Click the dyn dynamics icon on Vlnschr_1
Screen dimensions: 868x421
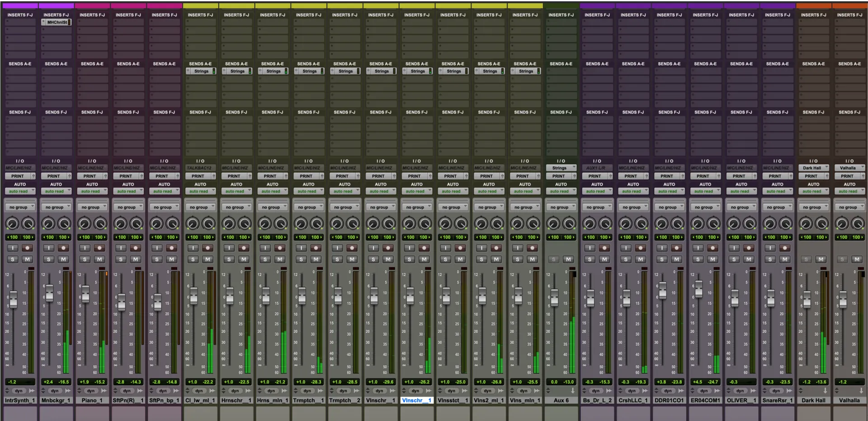pos(380,391)
